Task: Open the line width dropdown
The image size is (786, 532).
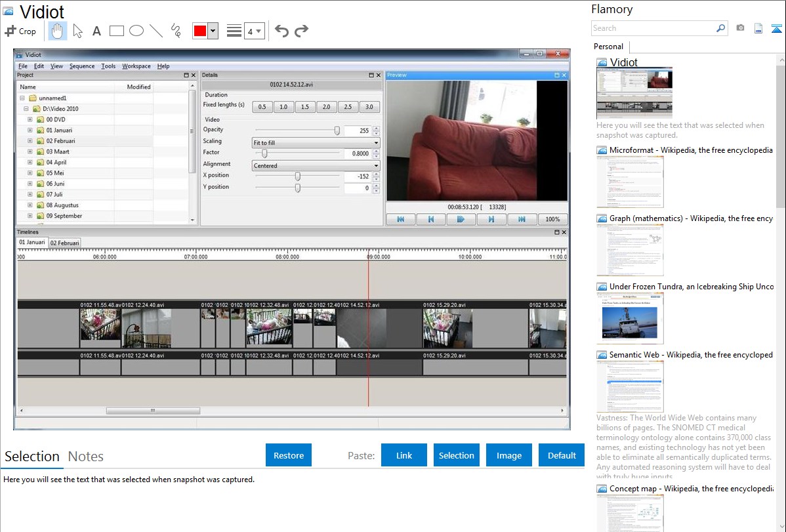Action: pos(254,31)
